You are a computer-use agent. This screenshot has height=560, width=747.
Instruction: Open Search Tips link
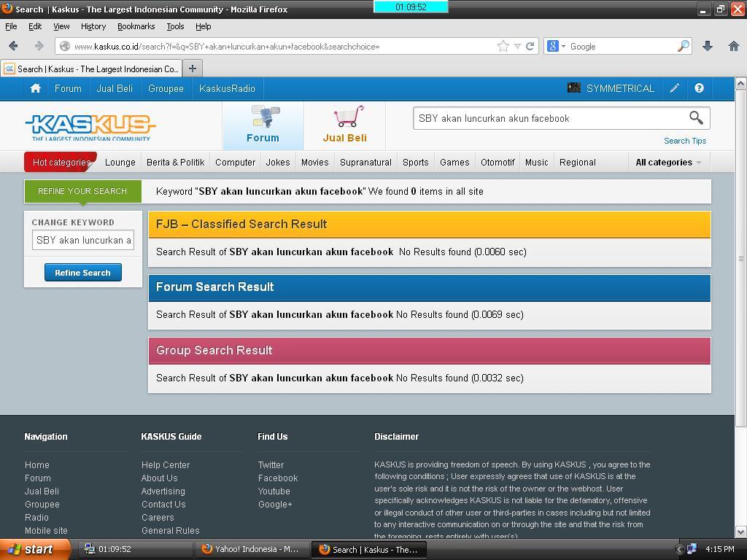tap(684, 141)
